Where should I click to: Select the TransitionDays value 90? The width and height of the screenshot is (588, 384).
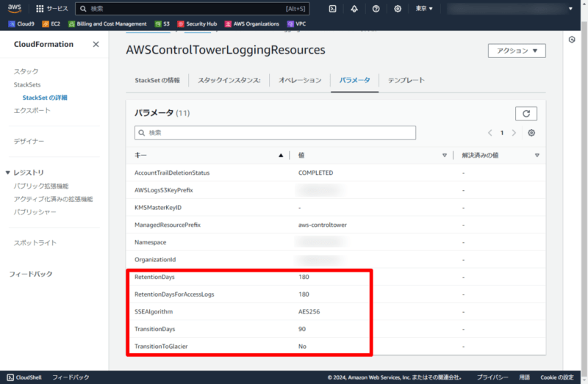click(x=302, y=329)
